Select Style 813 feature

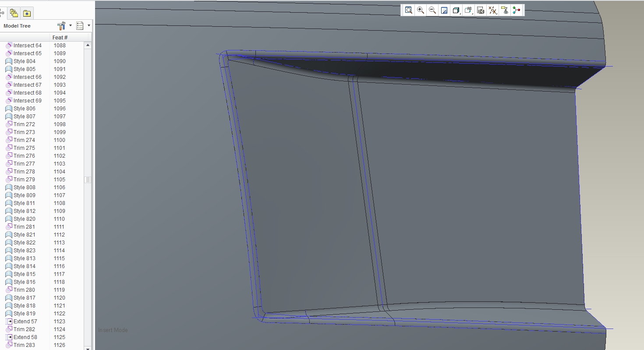[25, 258]
